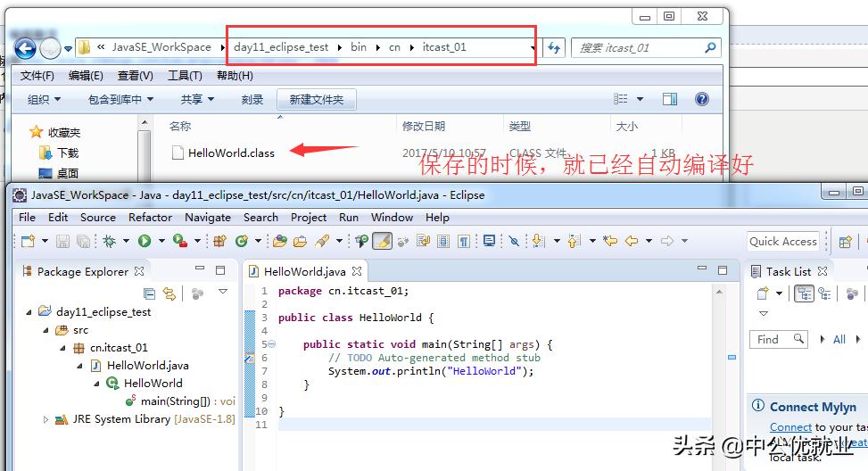Click the New wizard icon in Eclipse toolbar
Viewport: 868px width, 471px height.
coord(28,241)
